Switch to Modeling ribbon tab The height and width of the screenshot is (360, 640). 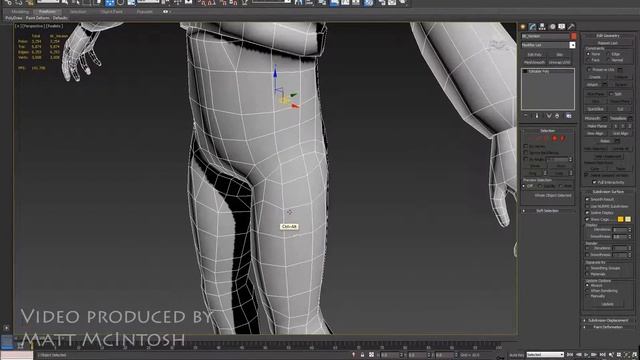pos(20,12)
